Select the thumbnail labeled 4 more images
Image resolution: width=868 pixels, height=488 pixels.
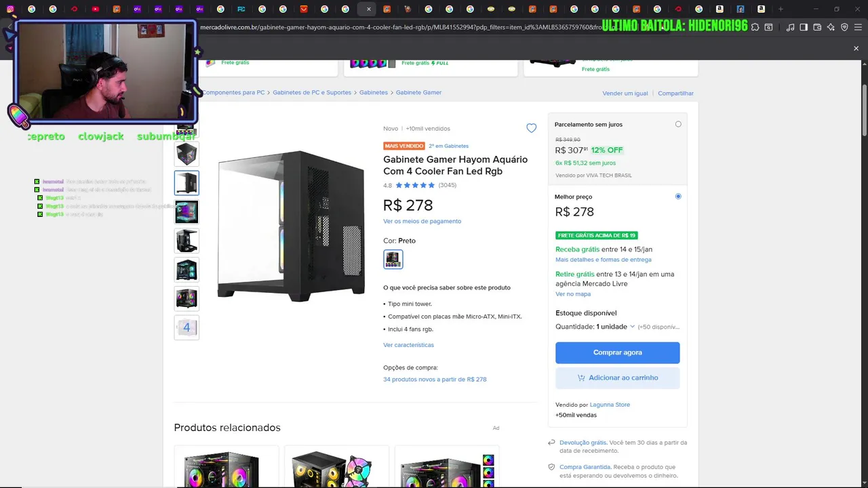tap(186, 327)
